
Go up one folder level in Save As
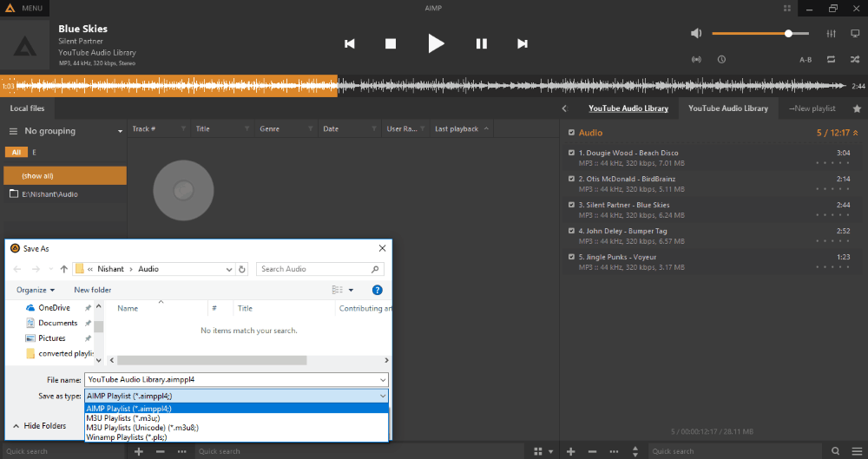64,269
